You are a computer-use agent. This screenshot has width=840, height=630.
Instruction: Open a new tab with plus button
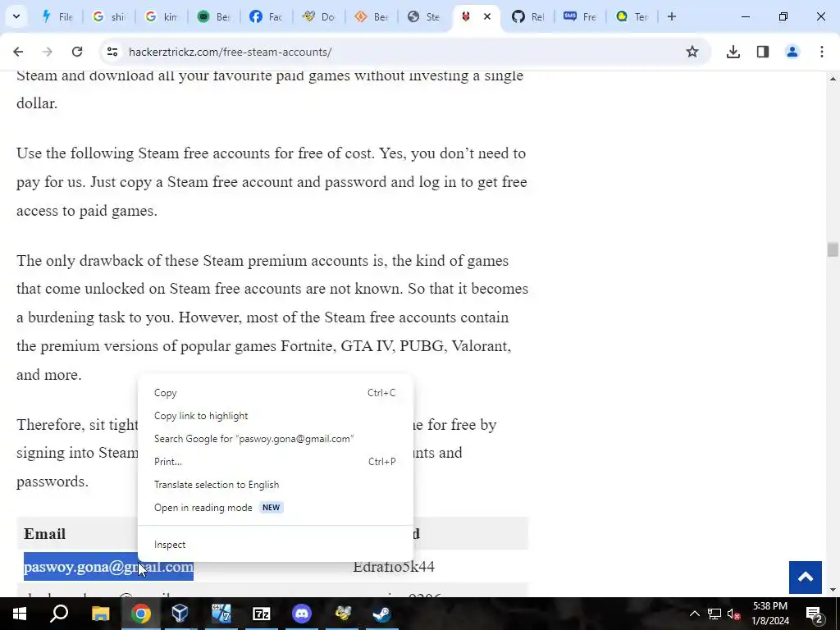[x=672, y=16]
